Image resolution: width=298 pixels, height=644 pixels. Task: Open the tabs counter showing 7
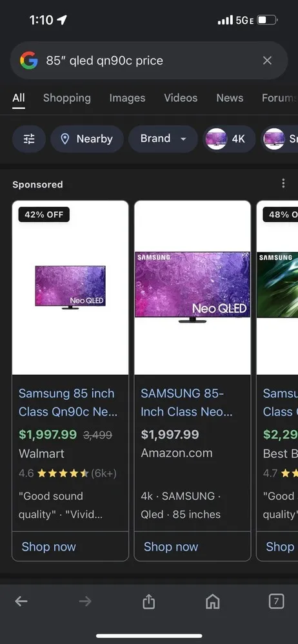coord(276,601)
